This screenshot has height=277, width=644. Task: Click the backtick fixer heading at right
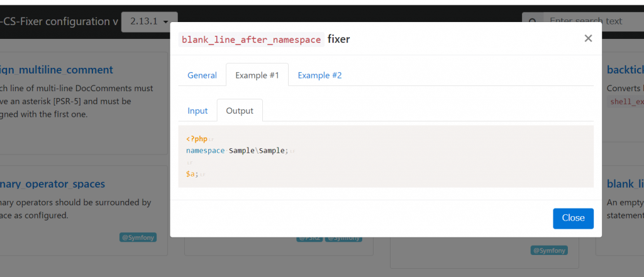point(625,70)
